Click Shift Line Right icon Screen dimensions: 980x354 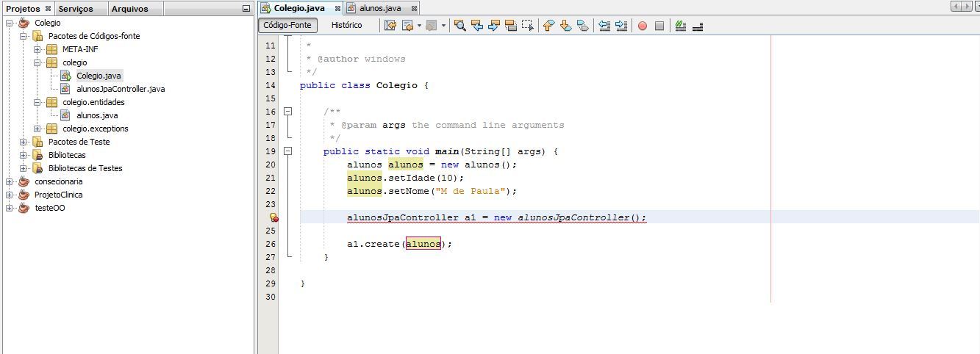pos(621,26)
